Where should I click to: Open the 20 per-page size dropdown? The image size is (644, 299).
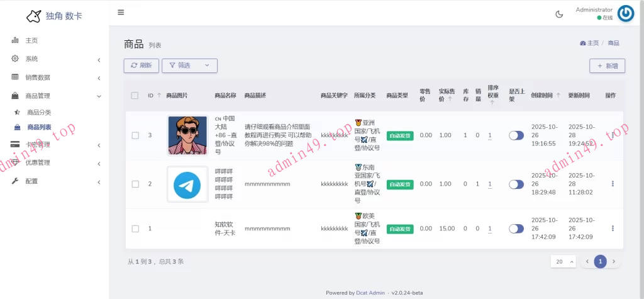click(562, 261)
